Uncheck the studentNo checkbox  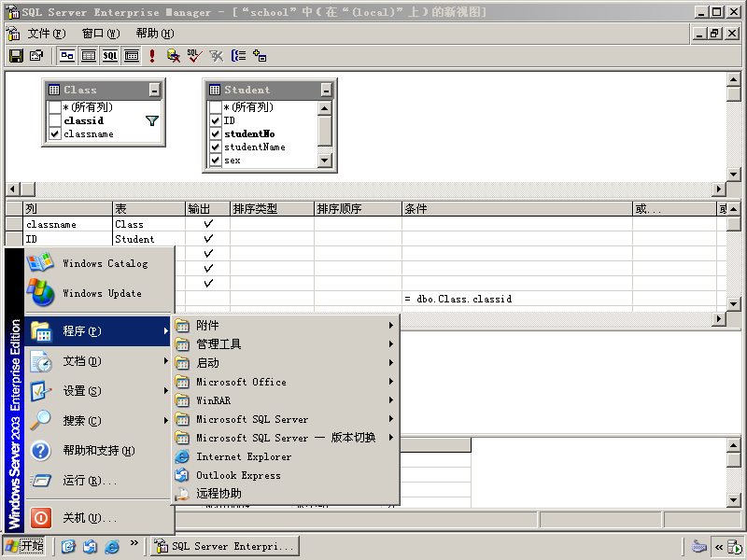pos(216,133)
